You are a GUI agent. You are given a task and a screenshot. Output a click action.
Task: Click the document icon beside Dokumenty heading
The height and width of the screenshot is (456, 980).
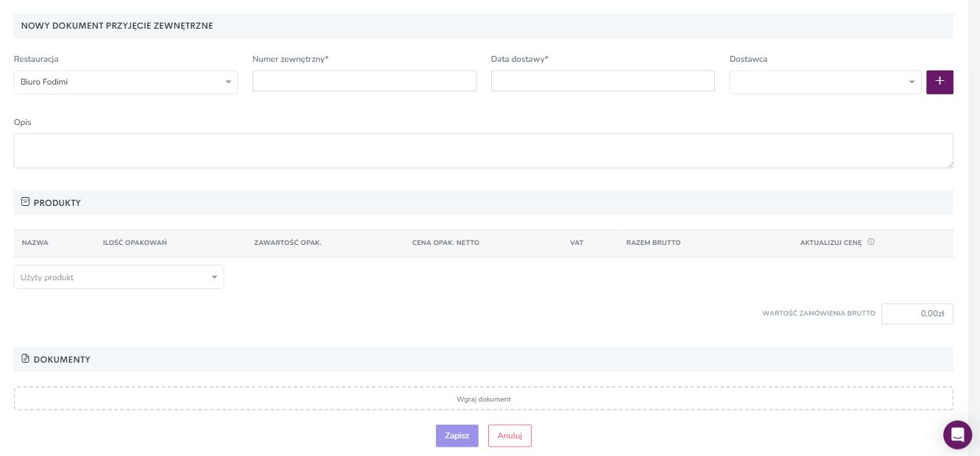pyautogui.click(x=25, y=359)
